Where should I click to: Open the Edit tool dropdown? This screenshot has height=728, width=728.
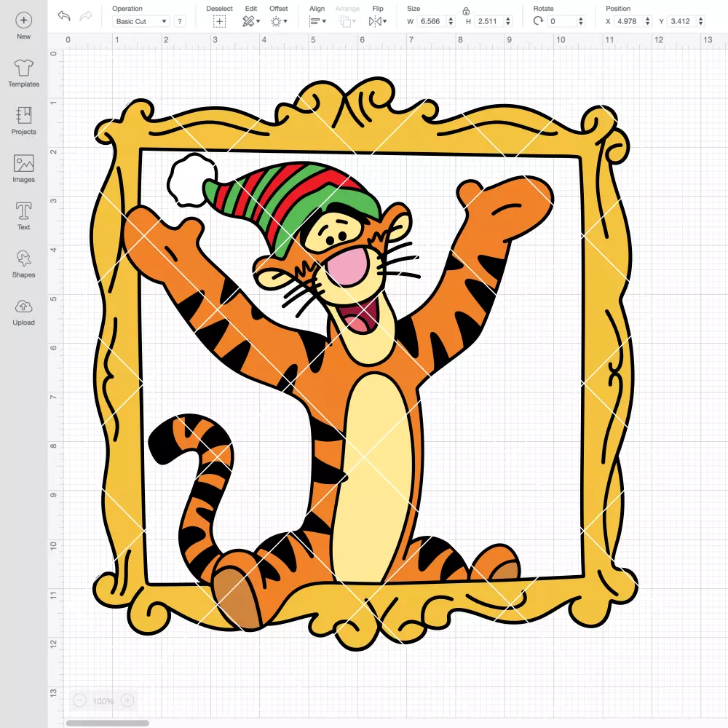pyautogui.click(x=251, y=21)
